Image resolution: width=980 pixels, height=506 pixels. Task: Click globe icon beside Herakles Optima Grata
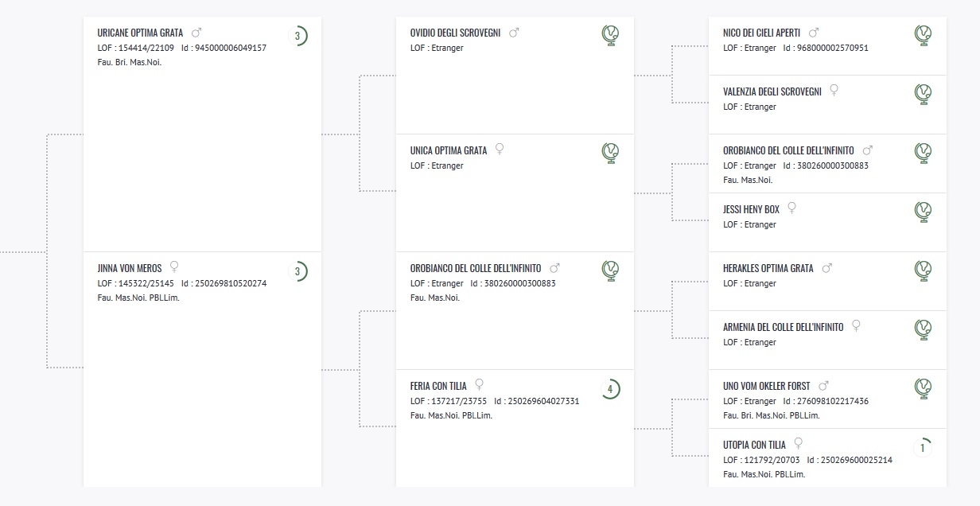coord(923,271)
